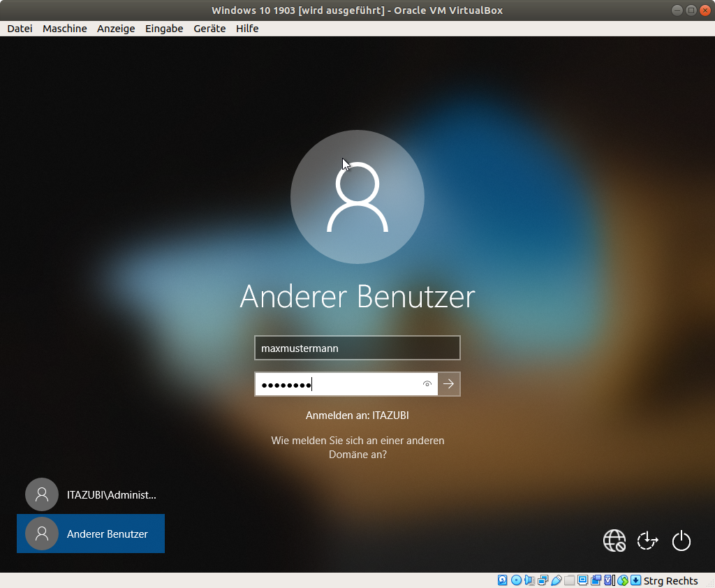This screenshot has width=715, height=588.
Task: Open the Anzeige menu
Action: pyautogui.click(x=116, y=28)
